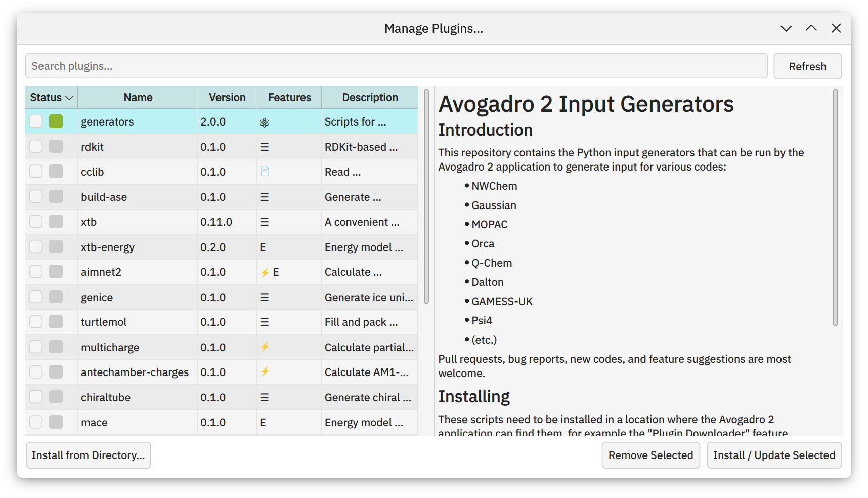
Task: Sort by the Status column header arrow
Action: [x=69, y=98]
